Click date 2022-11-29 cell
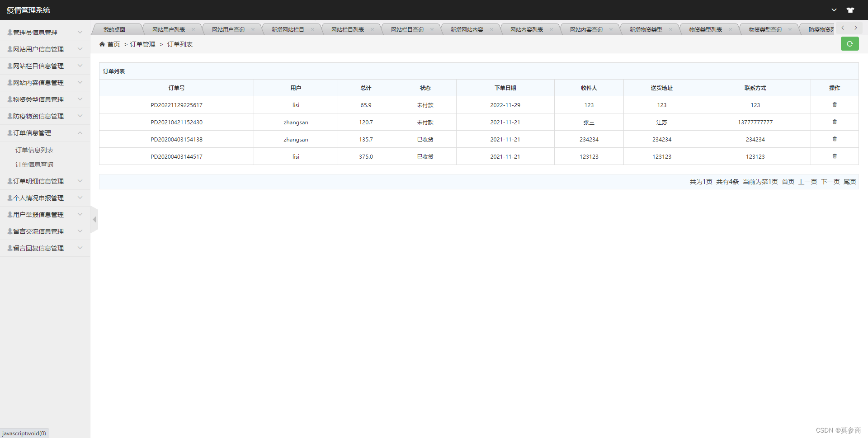The height and width of the screenshot is (438, 868). 505,105
